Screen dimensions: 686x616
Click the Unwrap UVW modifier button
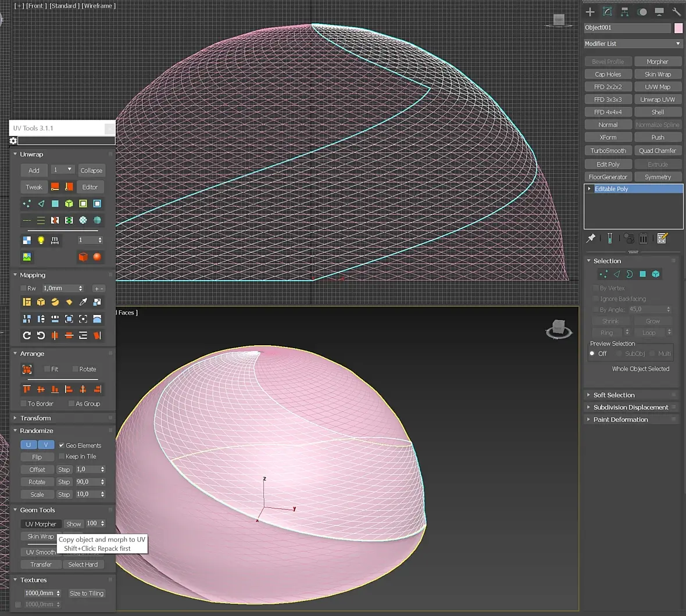point(658,99)
